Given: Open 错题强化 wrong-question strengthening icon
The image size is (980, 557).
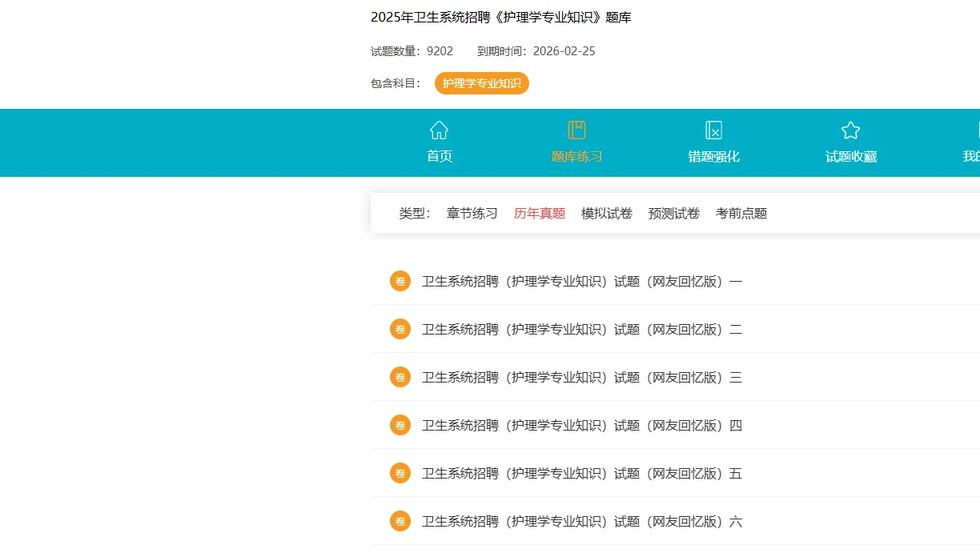Looking at the screenshot, I should 713,129.
